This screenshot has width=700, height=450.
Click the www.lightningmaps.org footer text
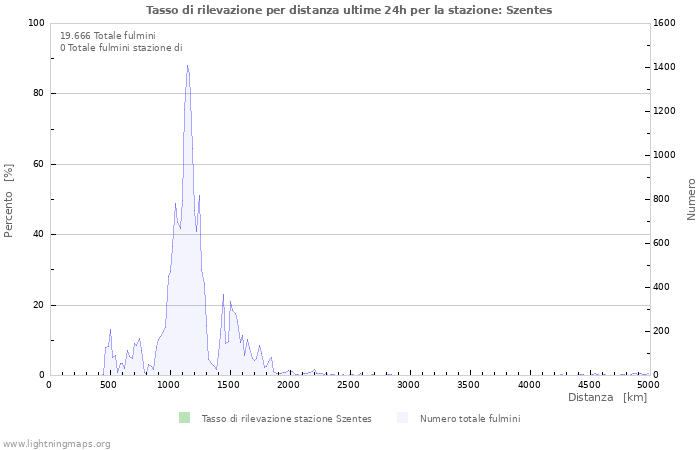tap(56, 444)
